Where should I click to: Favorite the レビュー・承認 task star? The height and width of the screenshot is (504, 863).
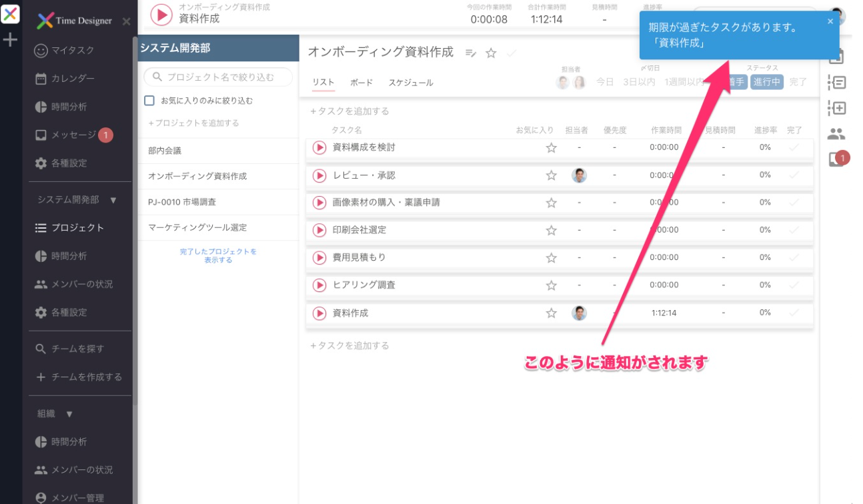coord(551,175)
